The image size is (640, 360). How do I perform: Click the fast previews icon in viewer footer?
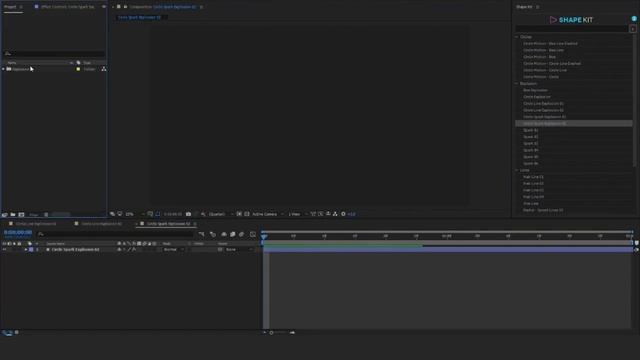pos(320,214)
